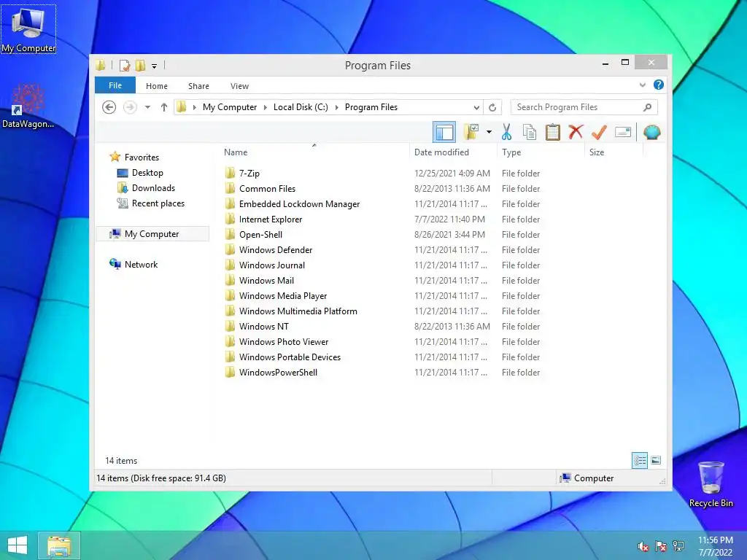Image resolution: width=747 pixels, height=560 pixels.
Task: Click the Back navigation arrow
Action: (109, 107)
